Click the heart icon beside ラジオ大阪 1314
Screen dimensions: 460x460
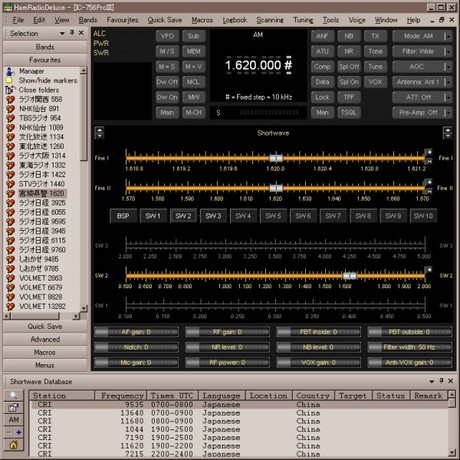tap(10, 156)
